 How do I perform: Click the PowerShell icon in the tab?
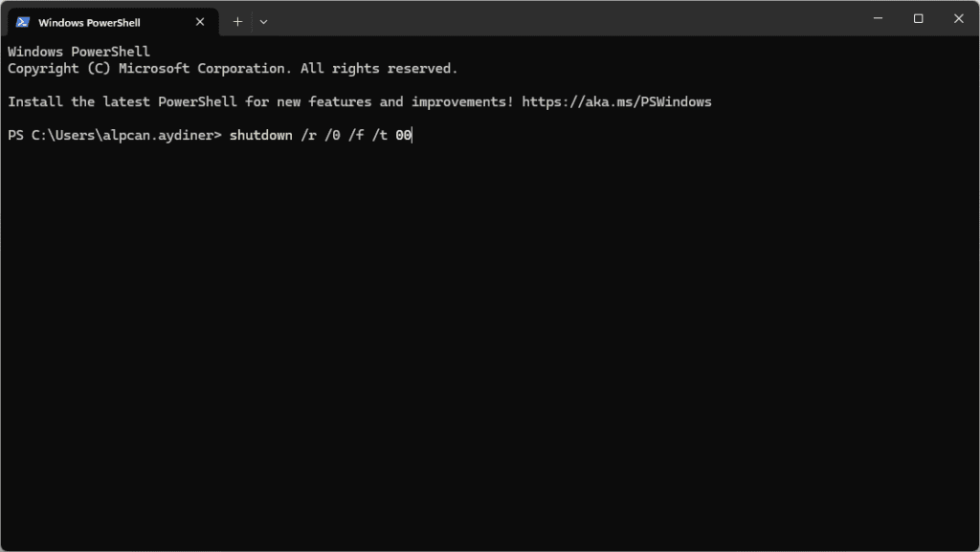[23, 22]
